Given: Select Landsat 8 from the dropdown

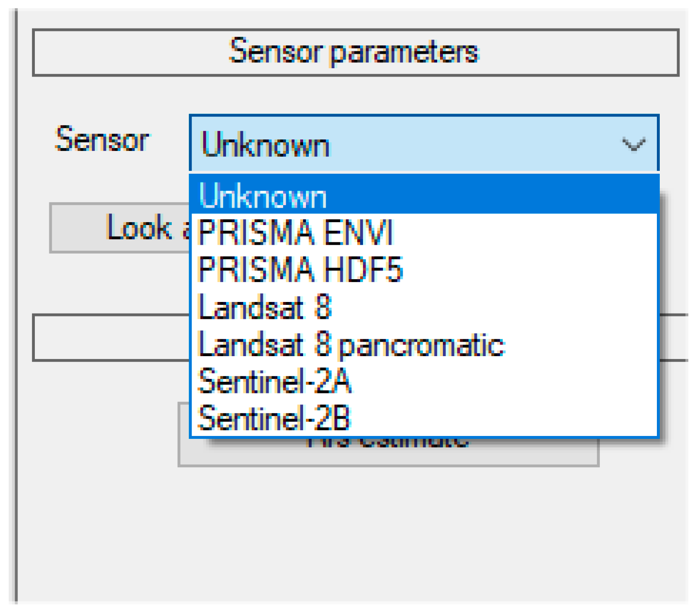Looking at the screenshot, I should (x=265, y=306).
